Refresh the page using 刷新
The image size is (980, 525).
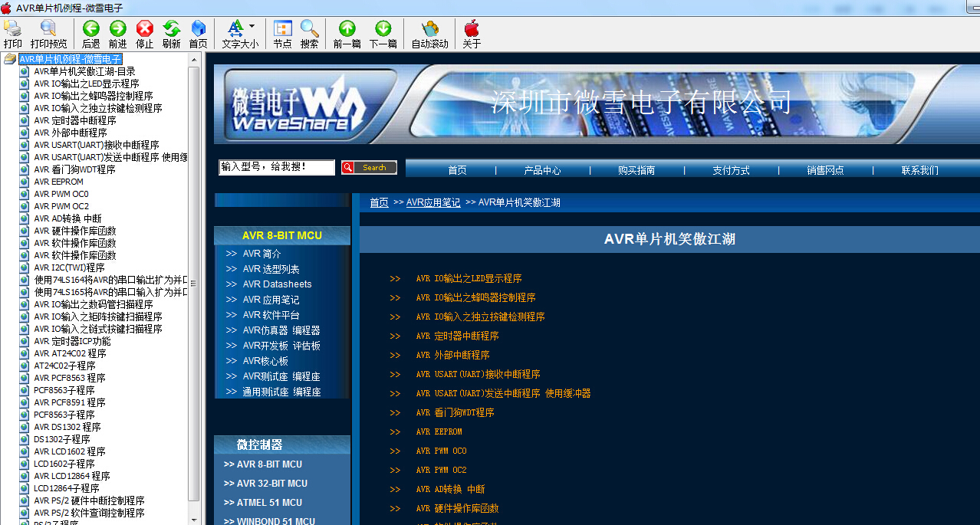[172, 28]
